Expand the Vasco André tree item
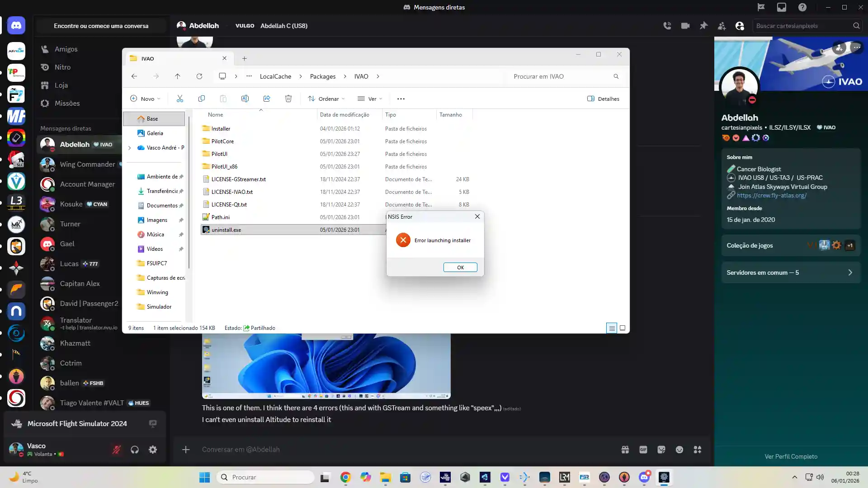 click(x=130, y=148)
